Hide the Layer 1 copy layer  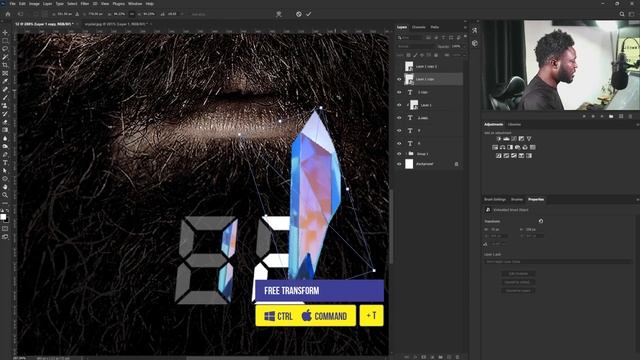399,79
